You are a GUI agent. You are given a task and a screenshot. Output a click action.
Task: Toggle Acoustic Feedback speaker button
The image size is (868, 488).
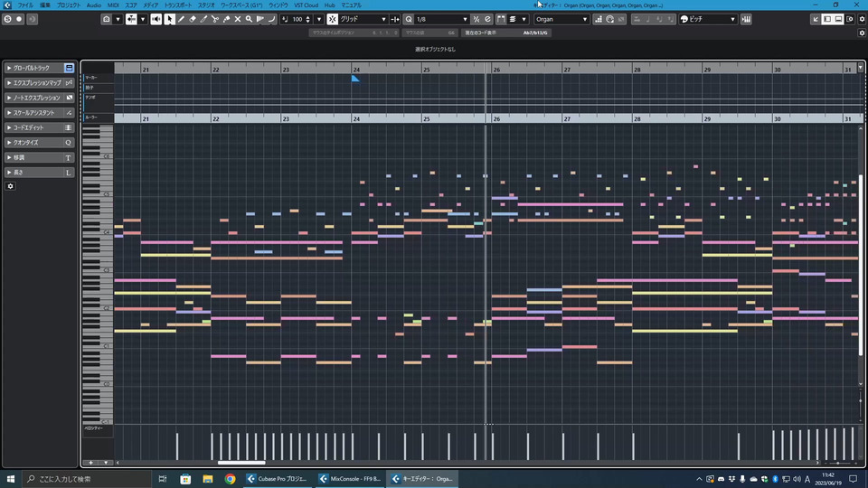click(156, 19)
